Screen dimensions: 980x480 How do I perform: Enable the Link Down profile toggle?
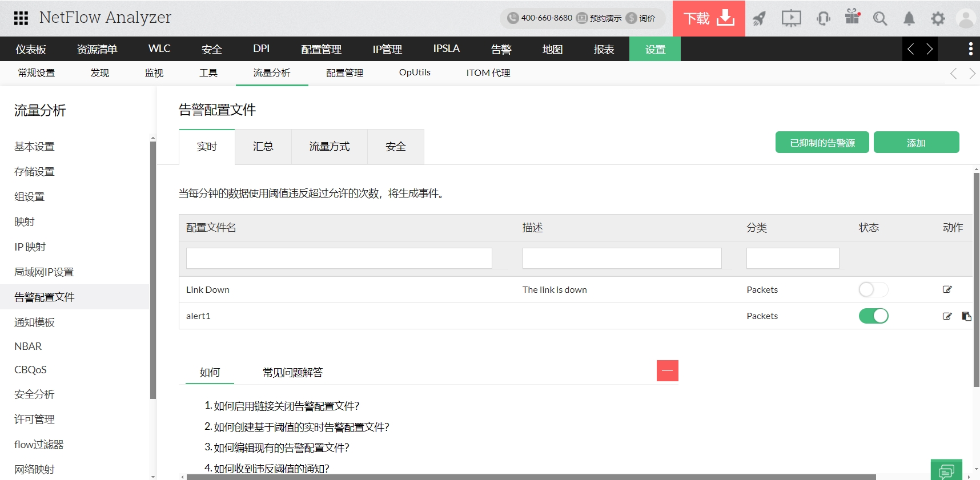[873, 290]
